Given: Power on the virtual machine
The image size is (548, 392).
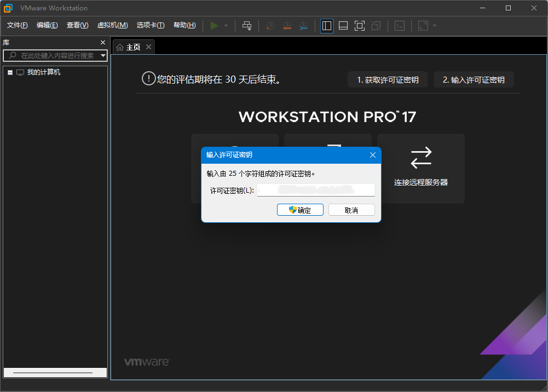Looking at the screenshot, I should point(215,25).
